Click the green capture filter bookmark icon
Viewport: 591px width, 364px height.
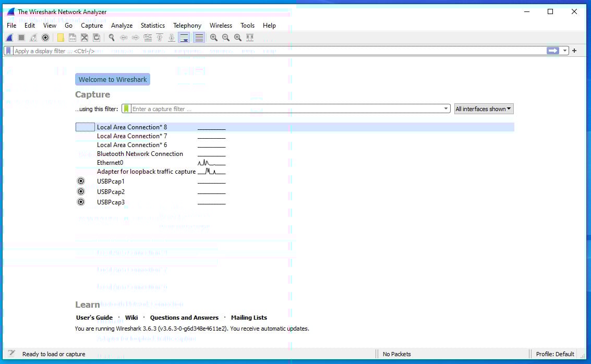(x=126, y=109)
